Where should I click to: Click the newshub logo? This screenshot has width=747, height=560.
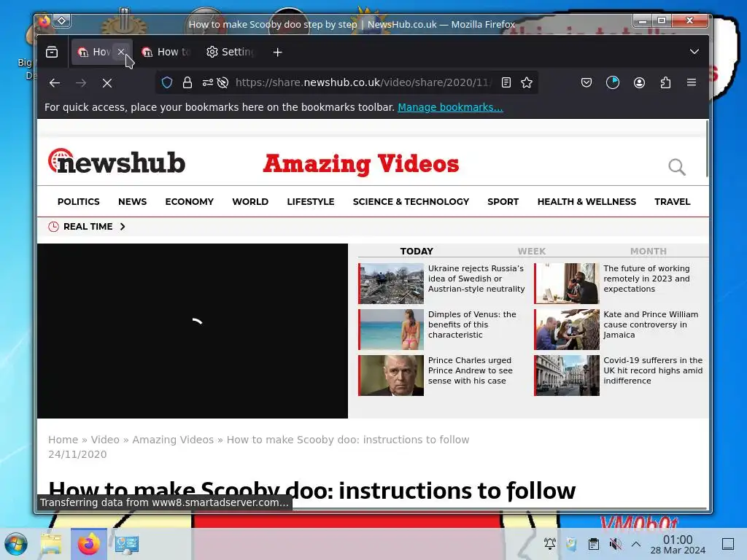[117, 161]
